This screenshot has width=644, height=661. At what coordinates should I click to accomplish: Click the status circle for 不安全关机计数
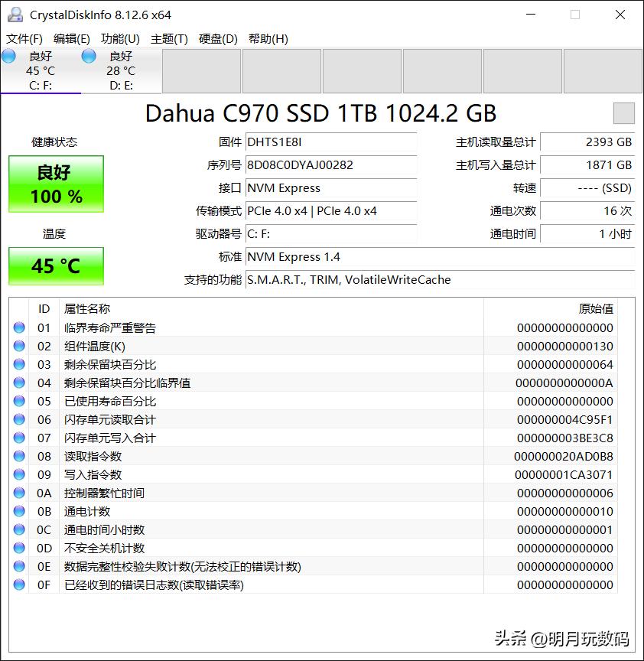click(19, 548)
